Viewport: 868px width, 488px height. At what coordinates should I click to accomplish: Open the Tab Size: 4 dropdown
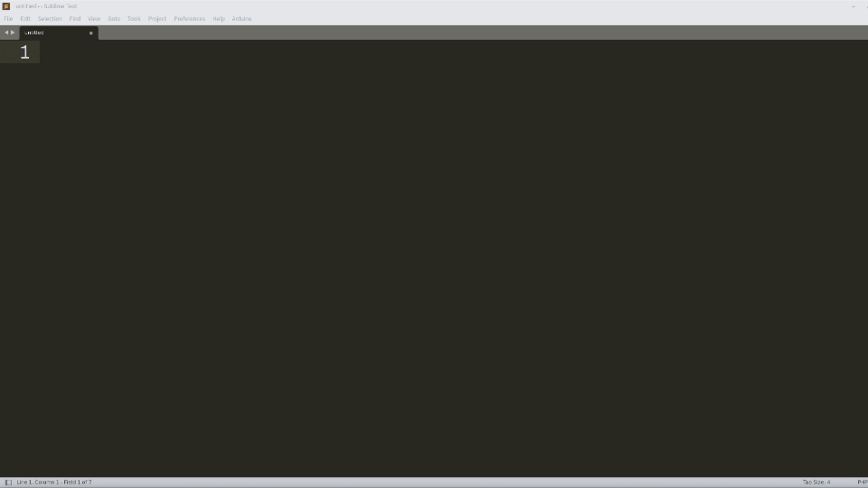click(x=816, y=483)
